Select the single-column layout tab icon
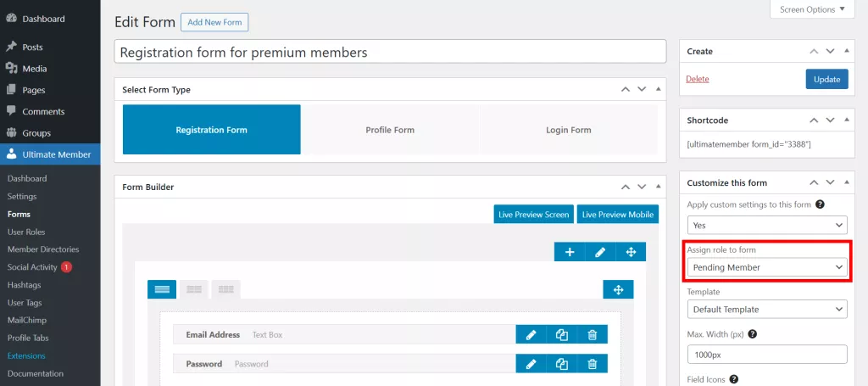The height and width of the screenshot is (386, 868). point(162,289)
